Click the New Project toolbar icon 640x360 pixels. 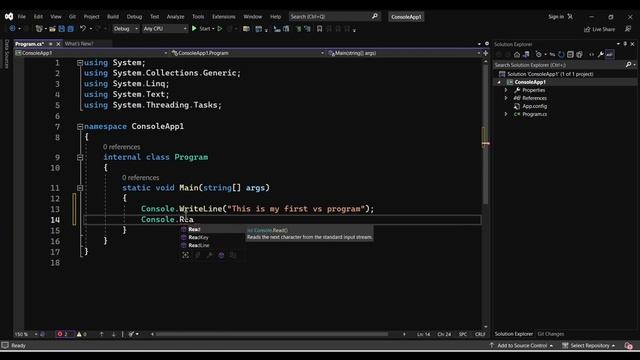[39, 29]
